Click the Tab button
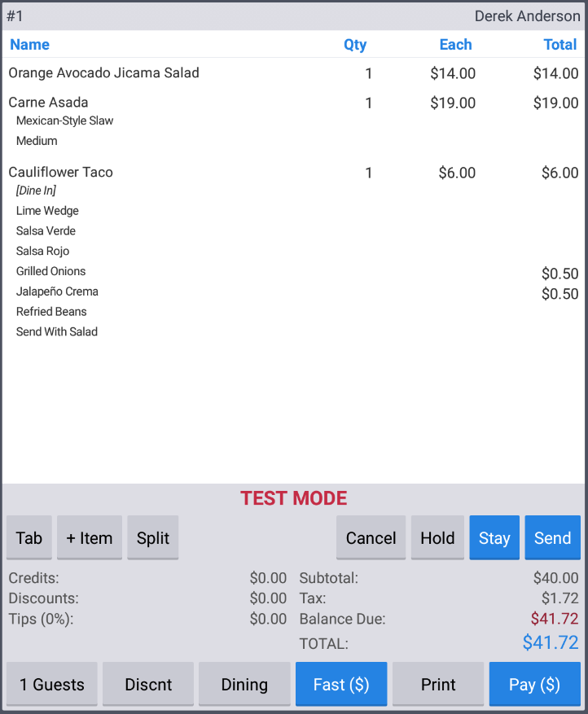The height and width of the screenshot is (714, 588). coord(29,537)
